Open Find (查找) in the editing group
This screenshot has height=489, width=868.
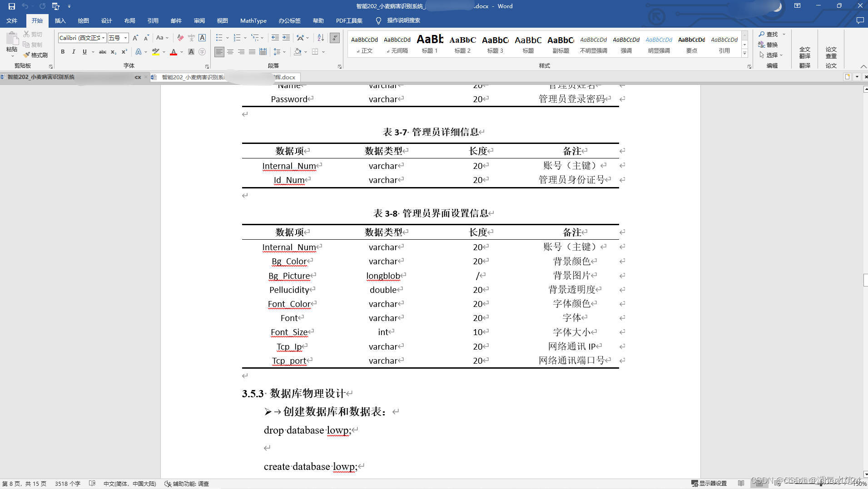(768, 34)
